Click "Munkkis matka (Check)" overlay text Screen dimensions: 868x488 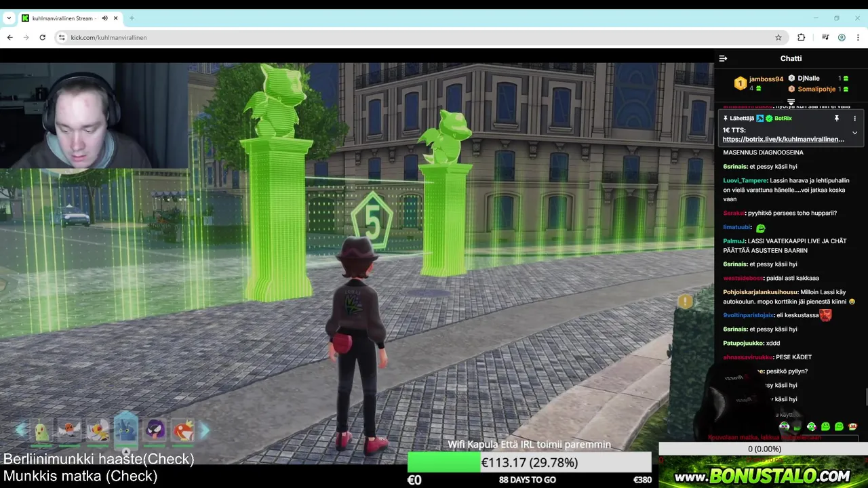pos(81,476)
